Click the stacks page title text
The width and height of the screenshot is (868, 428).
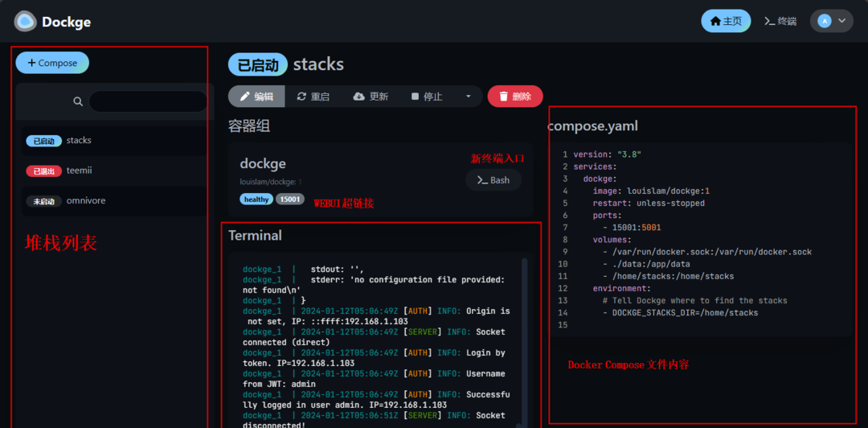point(318,64)
